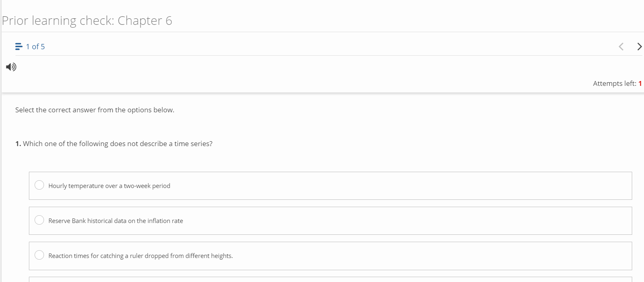Click the "Select the correct answer" instruction

pos(95,110)
